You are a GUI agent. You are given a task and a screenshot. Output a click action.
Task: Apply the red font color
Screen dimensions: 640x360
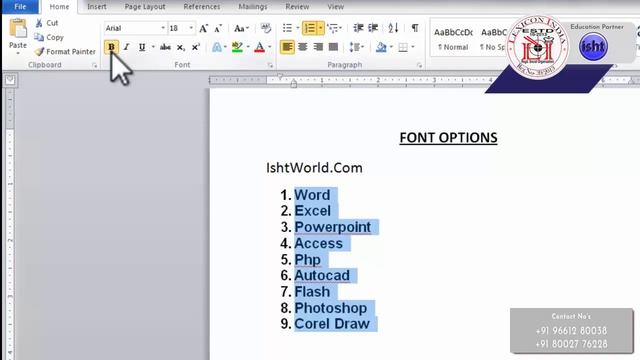260,47
